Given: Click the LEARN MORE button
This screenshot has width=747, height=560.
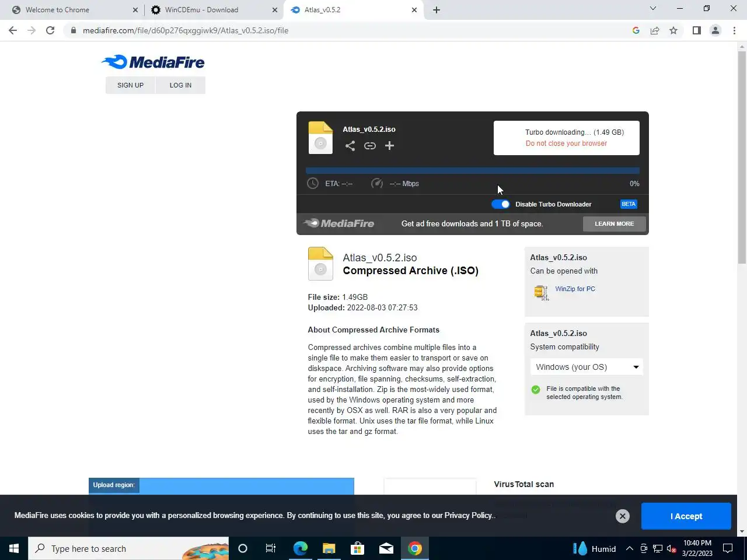Looking at the screenshot, I should [x=614, y=224].
